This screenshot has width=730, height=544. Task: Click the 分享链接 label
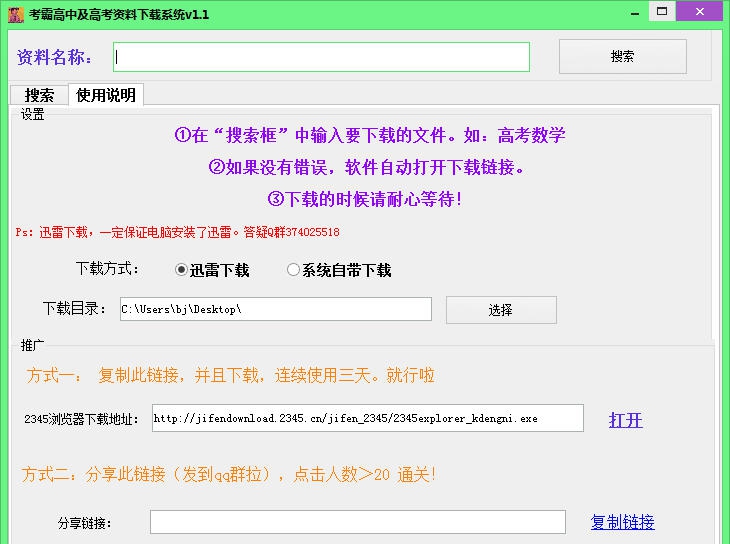tap(84, 523)
